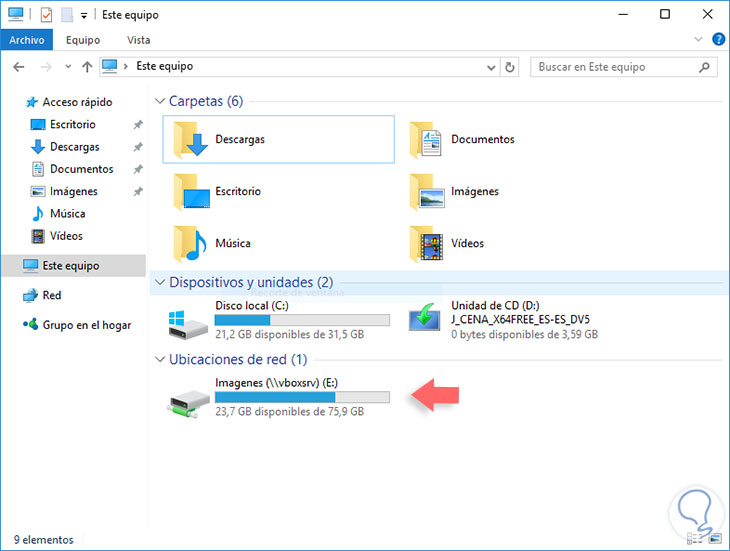The width and height of the screenshot is (730, 551).
Task: Select the Documentos folder icon
Action: pyautogui.click(x=426, y=139)
